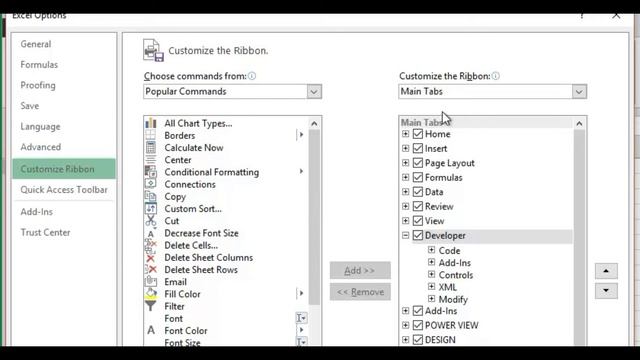The image size is (640, 360).
Task: Click the Copy command icon
Action: click(151, 196)
